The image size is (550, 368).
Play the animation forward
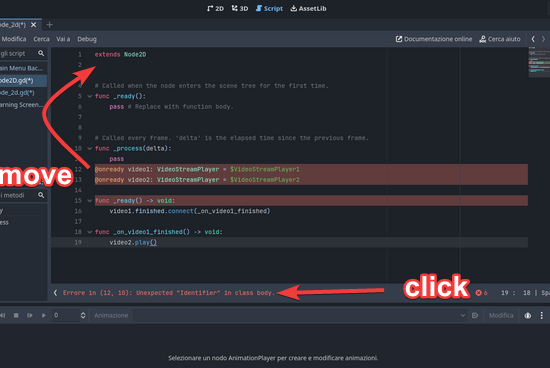pyautogui.click(x=43, y=315)
